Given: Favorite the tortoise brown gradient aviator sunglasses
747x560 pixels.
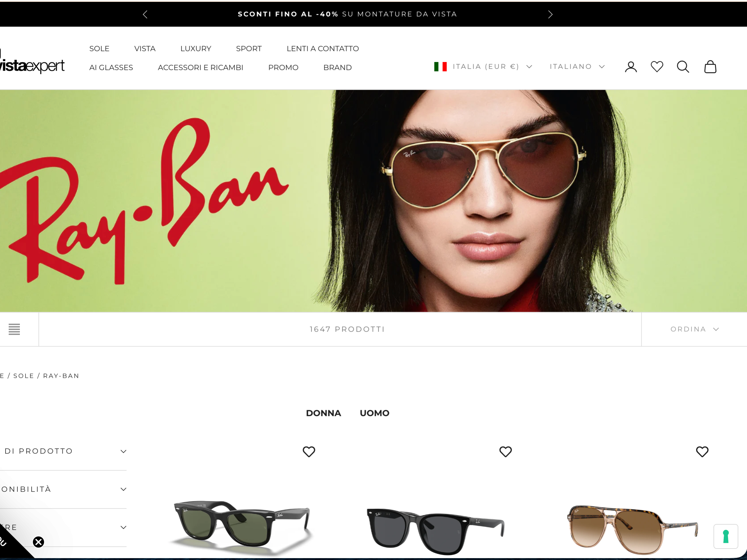Looking at the screenshot, I should click(x=702, y=451).
